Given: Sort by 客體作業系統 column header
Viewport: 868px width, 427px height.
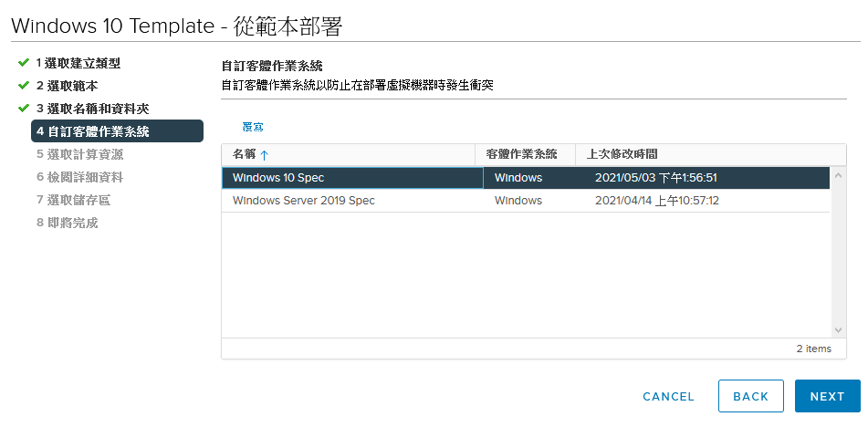Looking at the screenshot, I should pos(521,154).
